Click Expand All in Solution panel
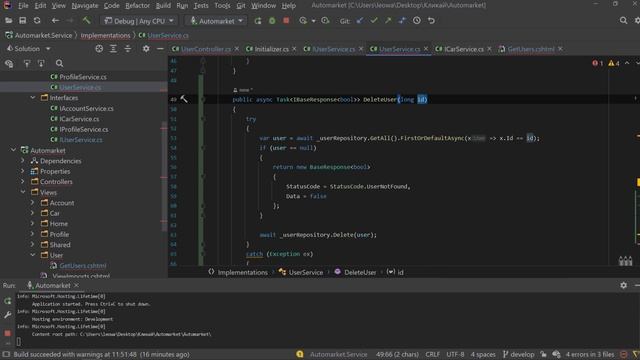Screen dimensions: 640x360 click(x=113, y=49)
